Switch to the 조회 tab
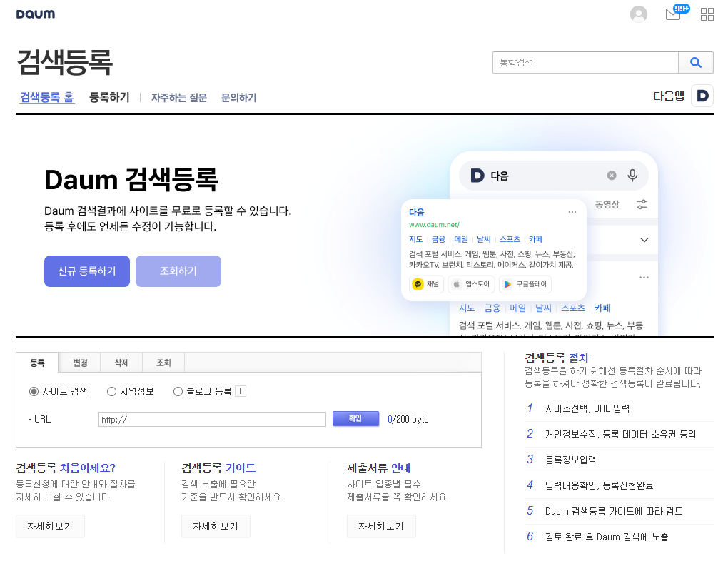This screenshot has width=728, height=576. point(163,363)
